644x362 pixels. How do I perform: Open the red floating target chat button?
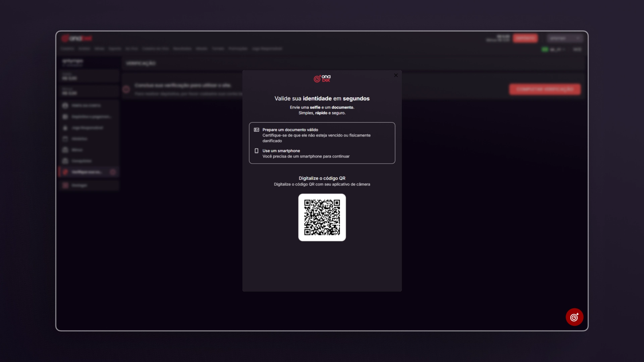tap(574, 317)
